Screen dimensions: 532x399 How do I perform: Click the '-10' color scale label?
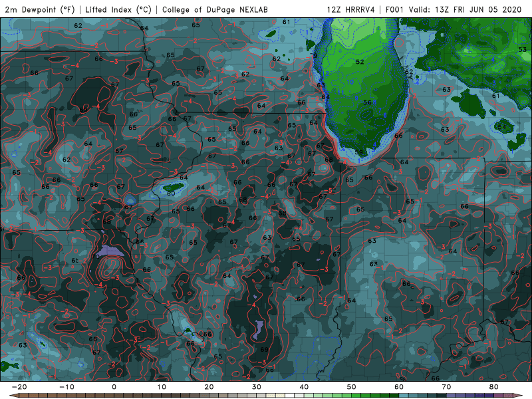pyautogui.click(x=66, y=387)
